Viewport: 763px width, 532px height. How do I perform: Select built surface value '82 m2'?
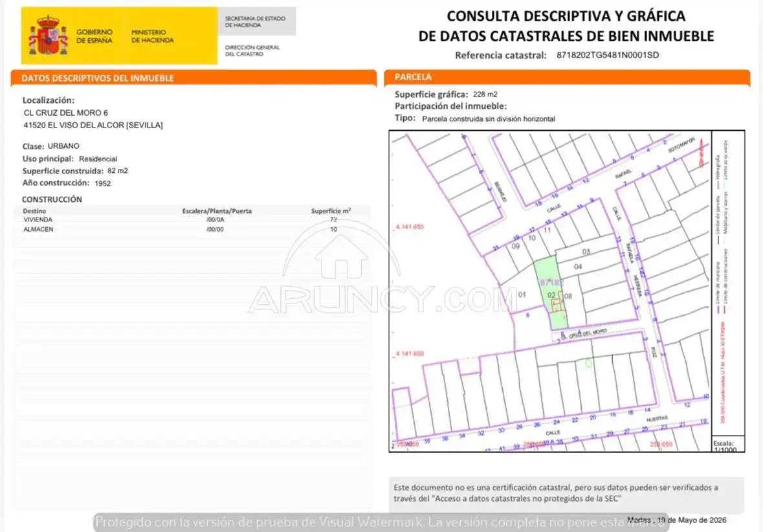(118, 171)
